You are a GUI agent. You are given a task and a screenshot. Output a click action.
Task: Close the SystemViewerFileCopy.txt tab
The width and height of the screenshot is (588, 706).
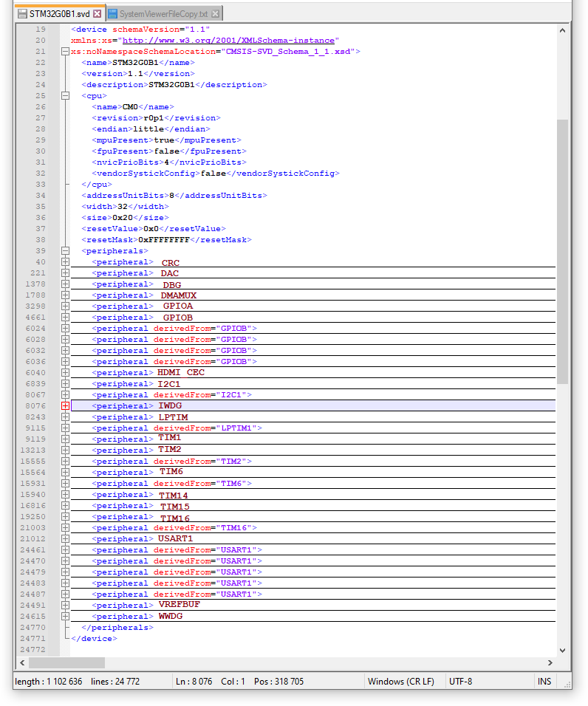click(216, 14)
